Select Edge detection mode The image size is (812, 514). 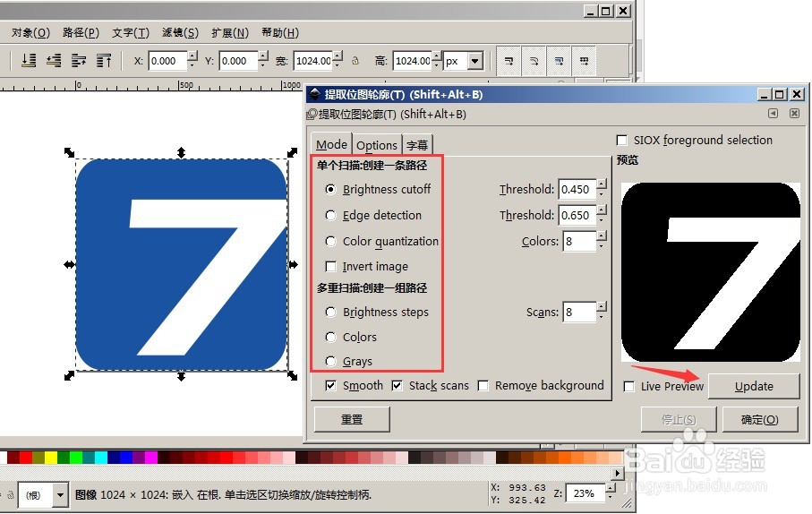pyautogui.click(x=330, y=215)
